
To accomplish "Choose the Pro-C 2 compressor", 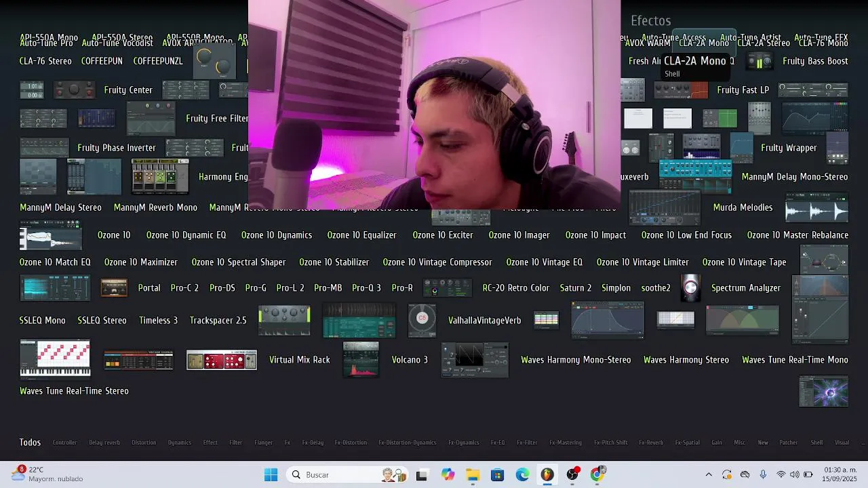I will (184, 288).
